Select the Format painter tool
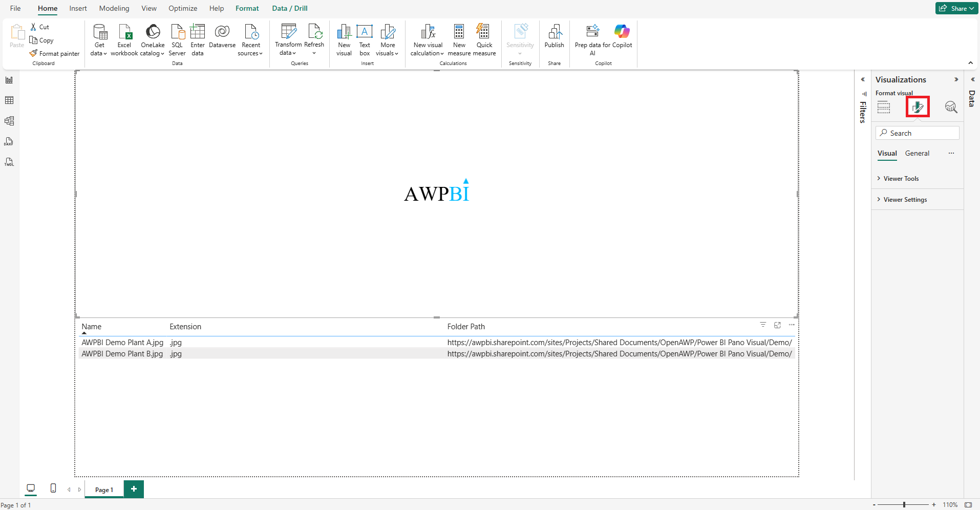This screenshot has width=980, height=510. click(x=54, y=53)
